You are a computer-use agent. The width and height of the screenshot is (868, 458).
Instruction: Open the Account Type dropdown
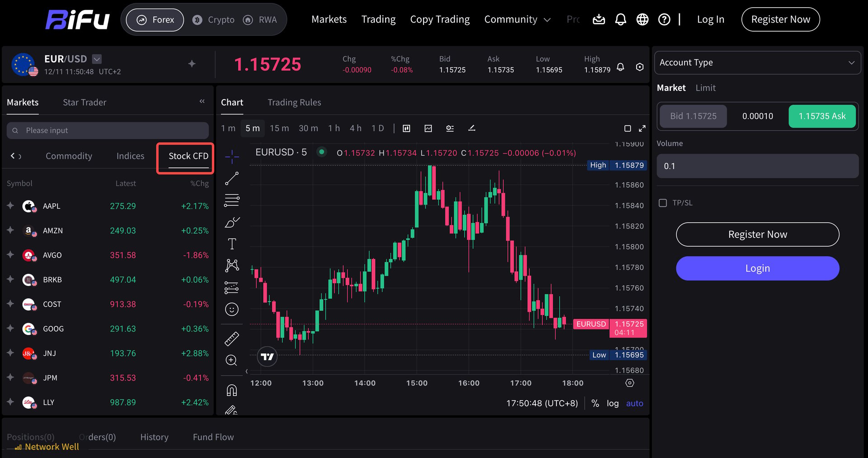tap(757, 62)
